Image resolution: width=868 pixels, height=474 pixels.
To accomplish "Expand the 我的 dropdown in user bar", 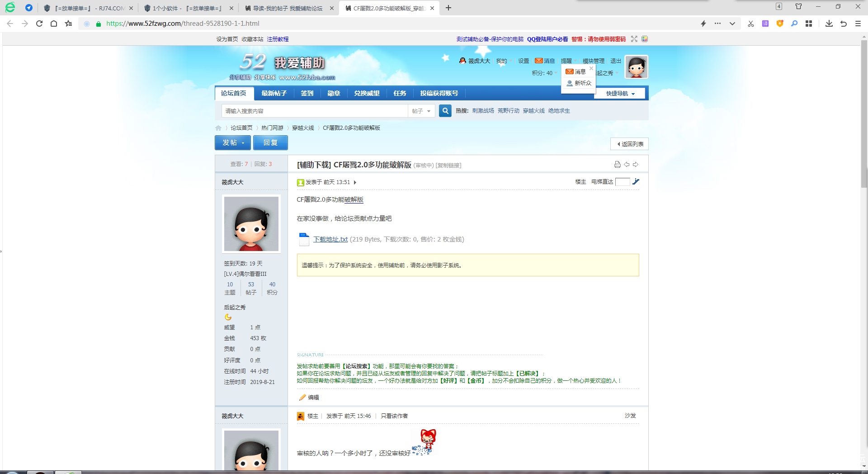I will (x=503, y=61).
